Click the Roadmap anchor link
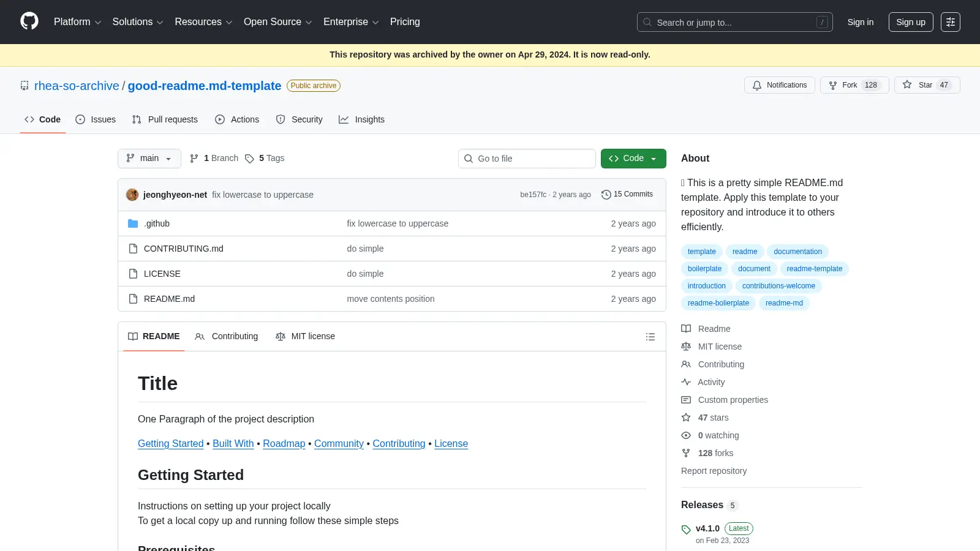The image size is (980, 551). [x=284, y=443]
